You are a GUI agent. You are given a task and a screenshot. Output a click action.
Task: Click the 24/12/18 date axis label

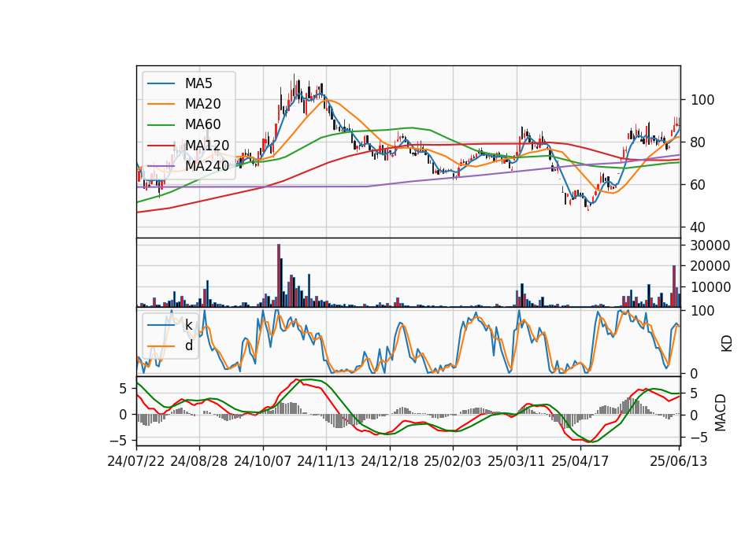[390, 461]
